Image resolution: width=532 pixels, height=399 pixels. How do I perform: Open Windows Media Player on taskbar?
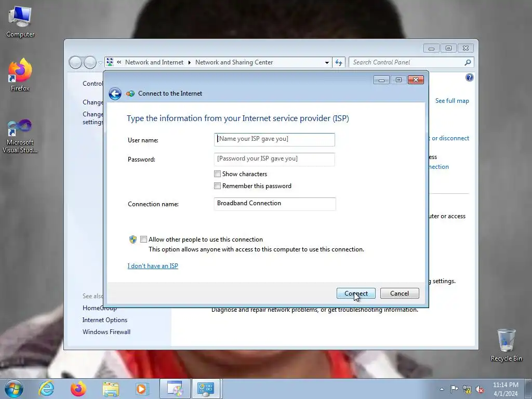coord(142,389)
